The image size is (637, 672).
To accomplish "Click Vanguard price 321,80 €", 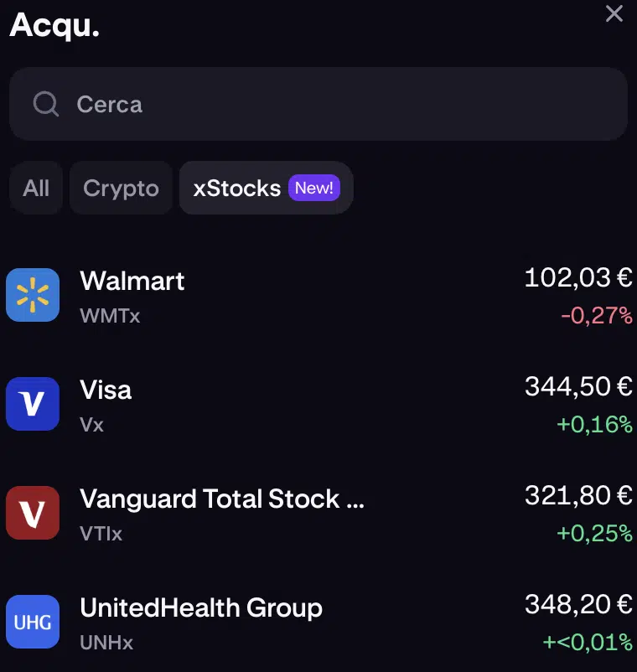I will point(577,495).
